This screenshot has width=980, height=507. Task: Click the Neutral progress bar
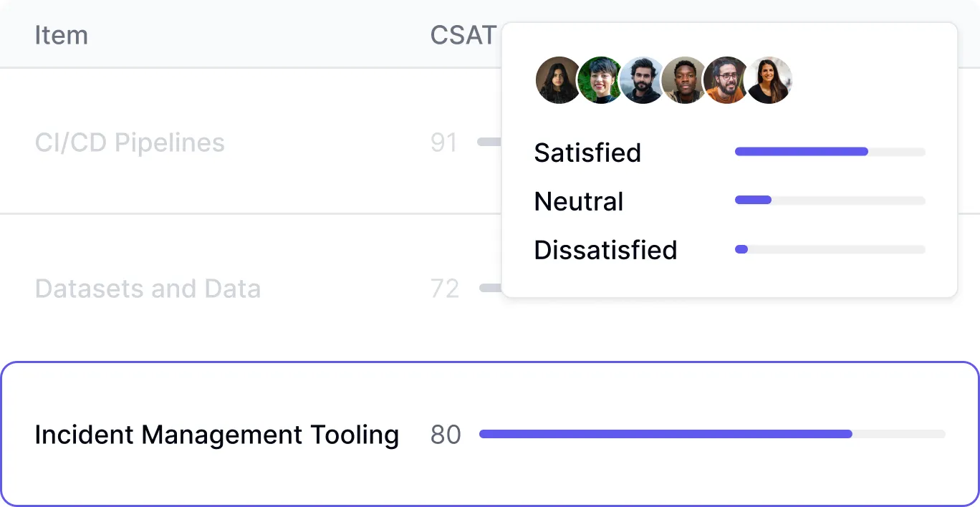[830, 201]
